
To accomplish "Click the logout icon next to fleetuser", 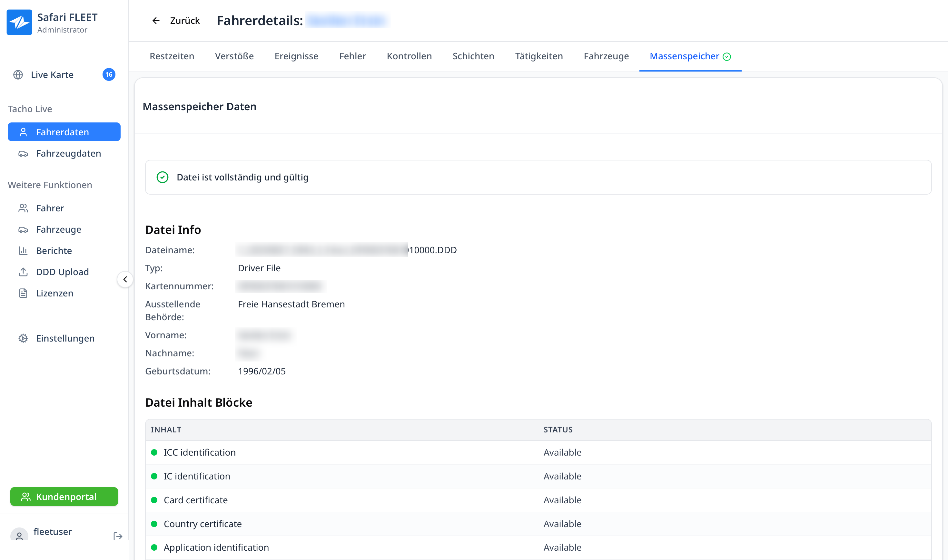I will pos(118,536).
